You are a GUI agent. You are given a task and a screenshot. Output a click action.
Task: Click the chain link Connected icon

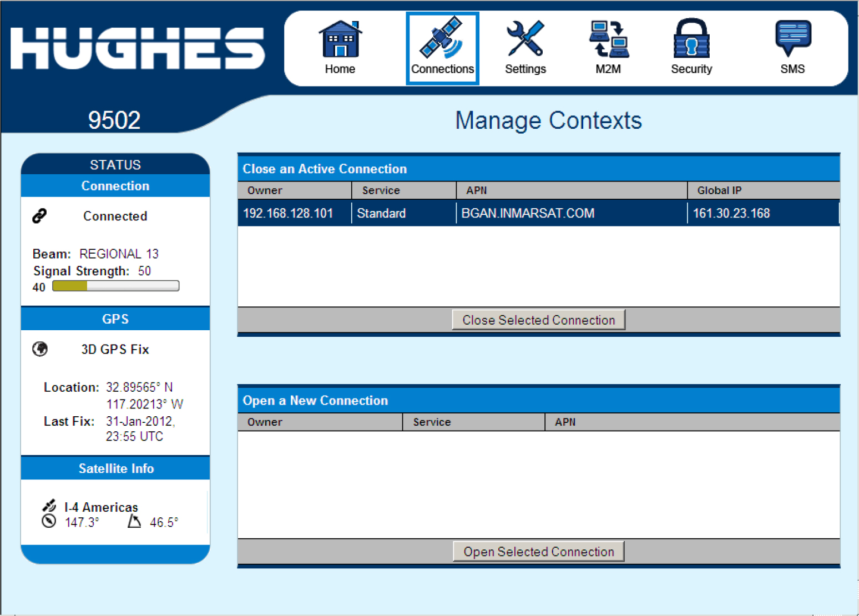39,216
